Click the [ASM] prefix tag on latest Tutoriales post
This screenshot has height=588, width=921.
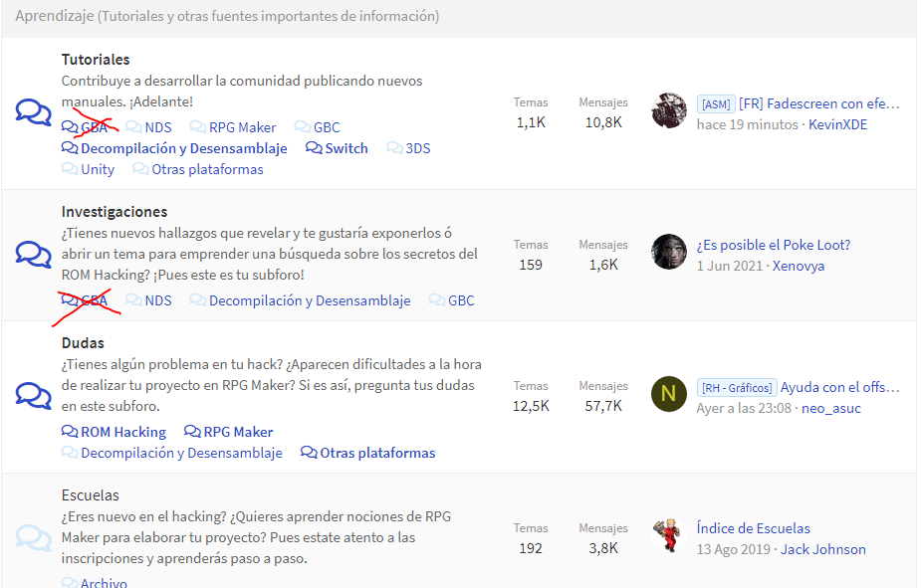[x=715, y=104]
